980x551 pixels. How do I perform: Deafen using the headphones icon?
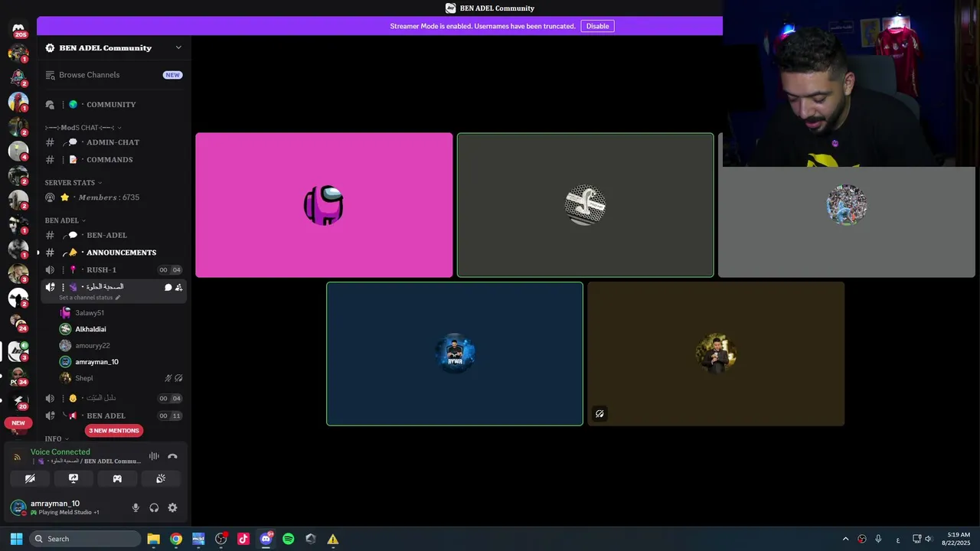(x=154, y=507)
